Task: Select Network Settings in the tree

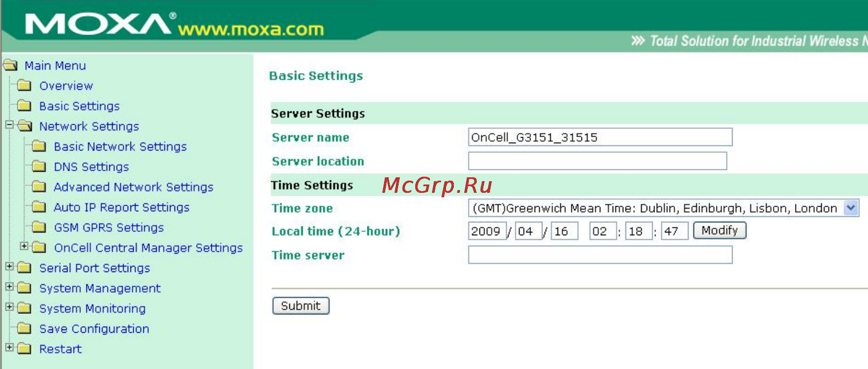Action: point(89,127)
